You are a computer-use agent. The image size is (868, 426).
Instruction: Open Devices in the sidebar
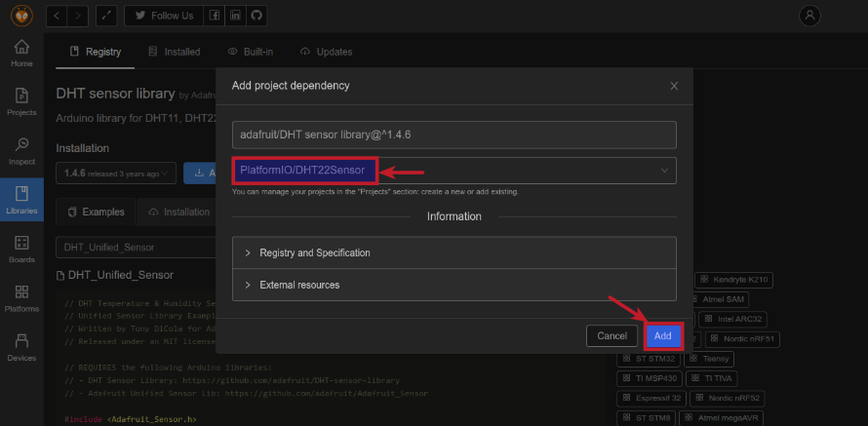21,346
